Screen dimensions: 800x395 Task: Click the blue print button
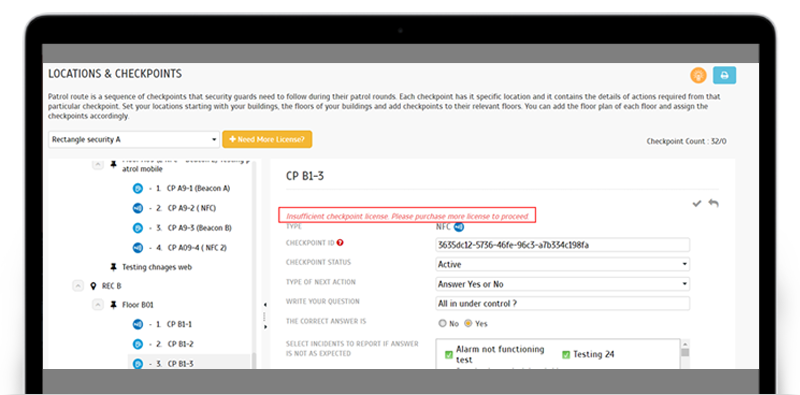coord(724,75)
